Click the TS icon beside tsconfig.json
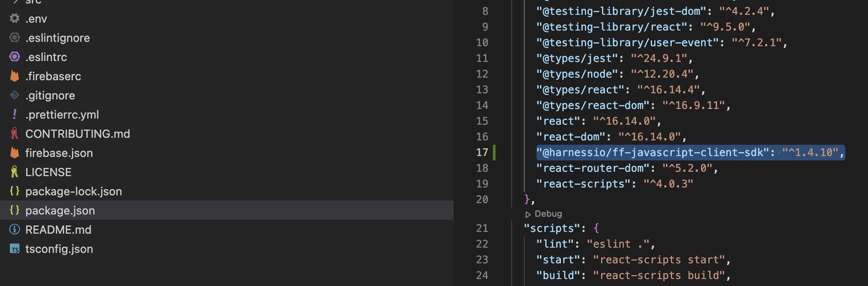Image resolution: width=868 pixels, height=286 pixels. tap(14, 249)
